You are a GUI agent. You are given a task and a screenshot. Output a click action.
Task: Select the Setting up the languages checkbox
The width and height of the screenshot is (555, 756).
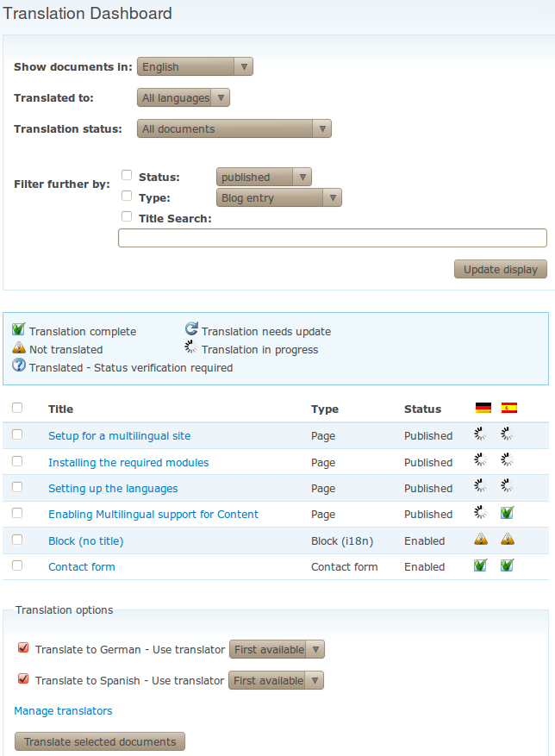tap(17, 487)
